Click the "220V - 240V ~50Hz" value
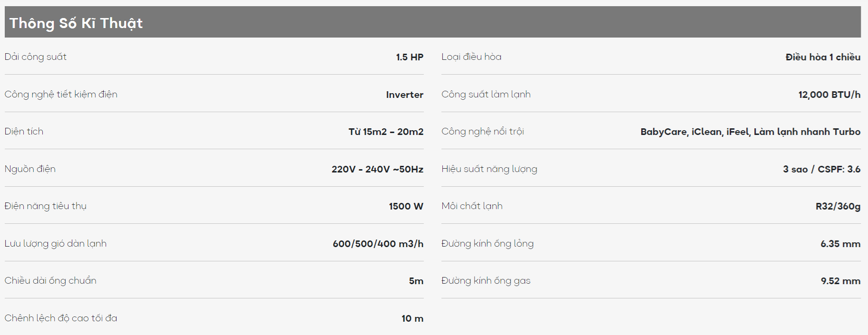 pyautogui.click(x=377, y=169)
